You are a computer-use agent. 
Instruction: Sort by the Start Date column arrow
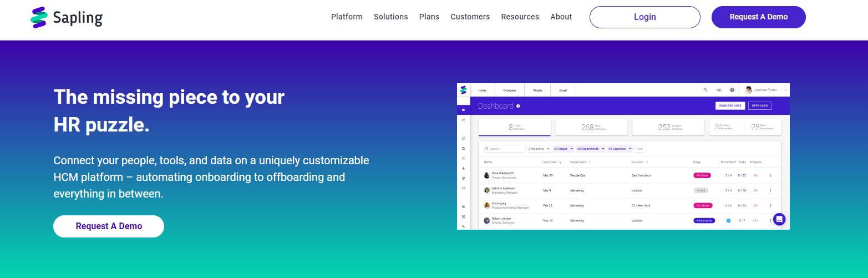[x=560, y=163]
